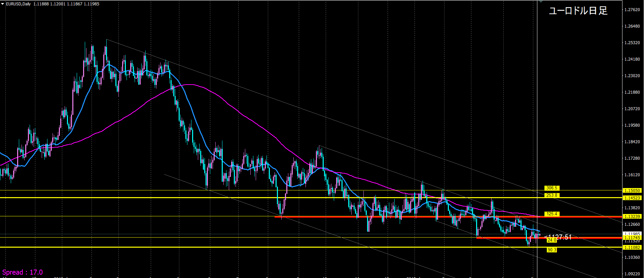
Task: Click the candle countdown timer <1127:51
Action: coord(558,237)
